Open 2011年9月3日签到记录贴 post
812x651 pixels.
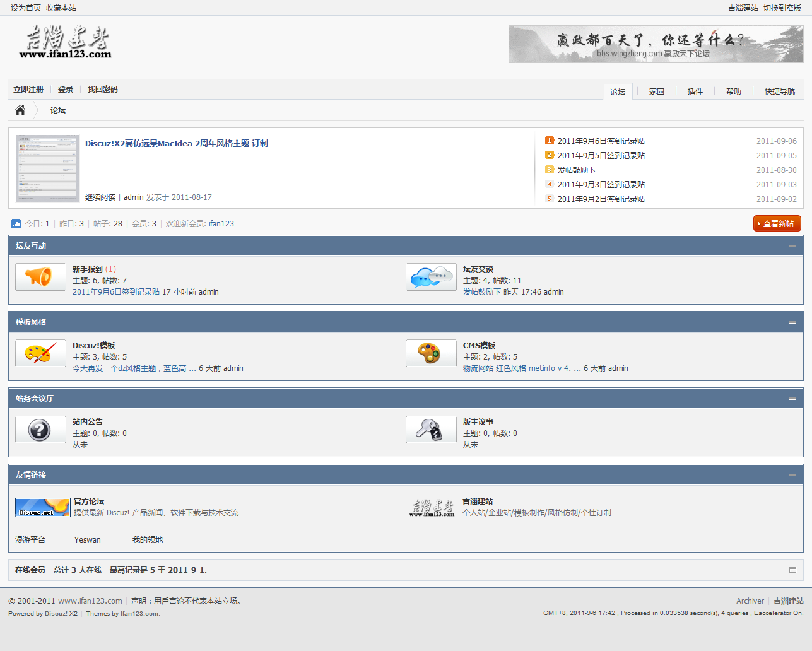601,184
